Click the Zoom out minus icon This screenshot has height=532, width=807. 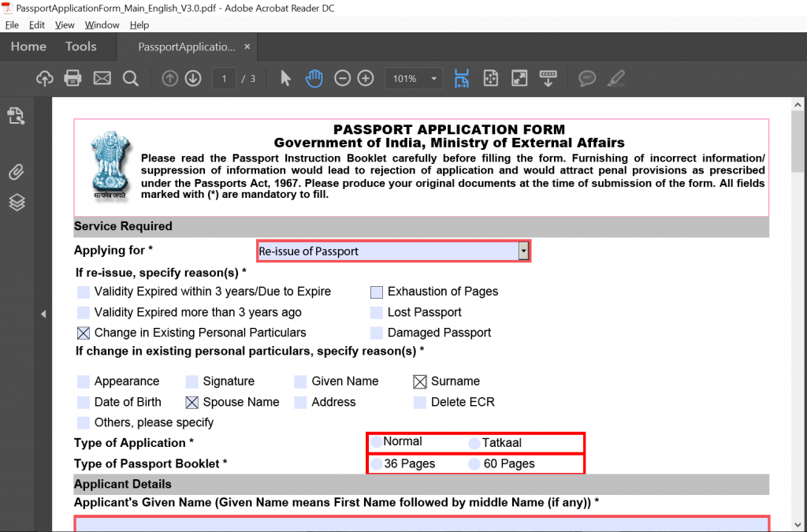[342, 78]
